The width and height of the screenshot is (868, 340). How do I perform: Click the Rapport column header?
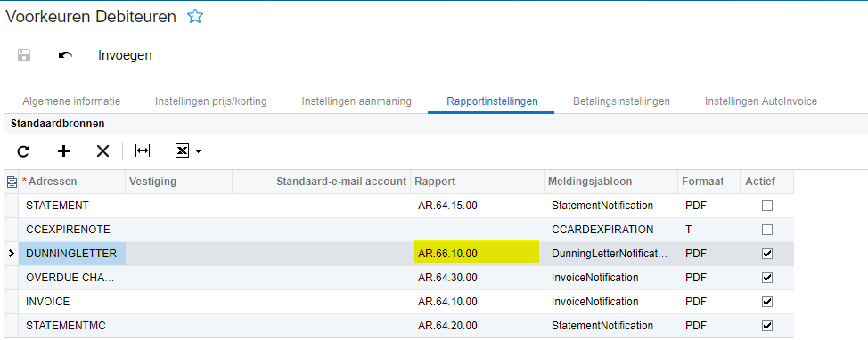pyautogui.click(x=477, y=182)
